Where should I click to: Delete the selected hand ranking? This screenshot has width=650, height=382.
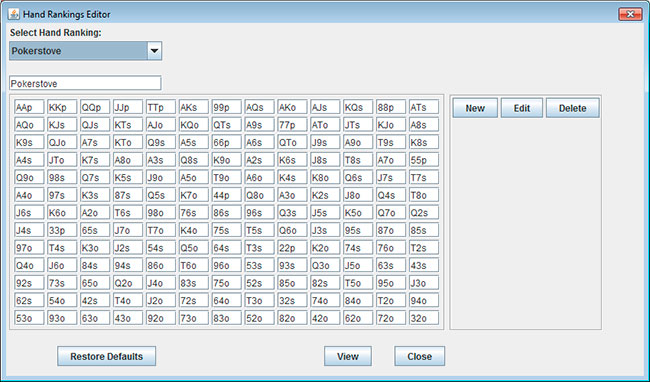(x=572, y=108)
